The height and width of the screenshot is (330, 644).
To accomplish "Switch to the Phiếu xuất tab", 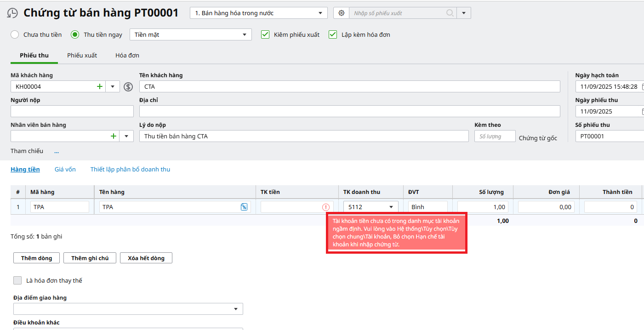I will pos(82,56).
